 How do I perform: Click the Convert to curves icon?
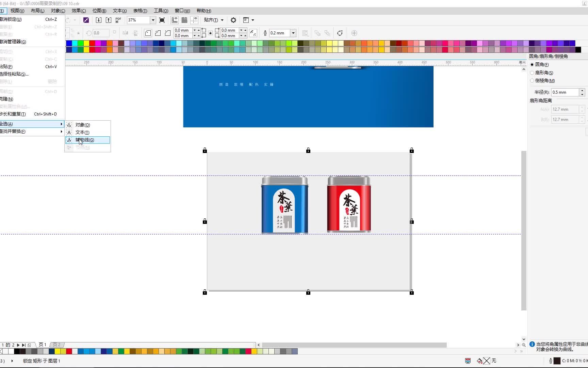click(x=340, y=33)
